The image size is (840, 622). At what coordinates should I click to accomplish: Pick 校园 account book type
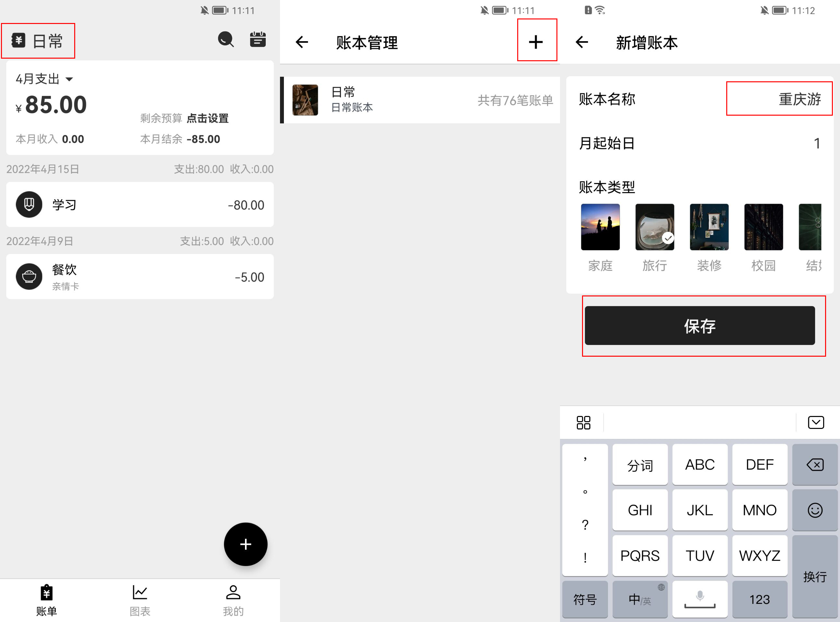pyautogui.click(x=764, y=227)
